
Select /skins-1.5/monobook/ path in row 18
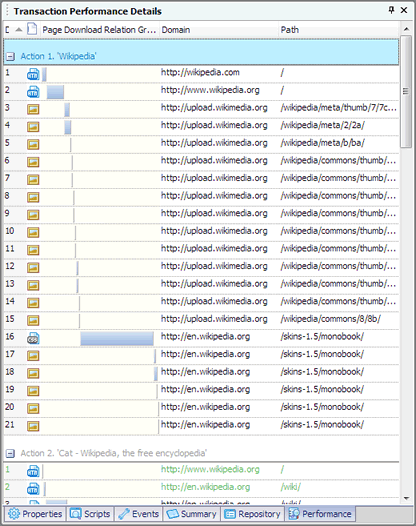(x=322, y=372)
